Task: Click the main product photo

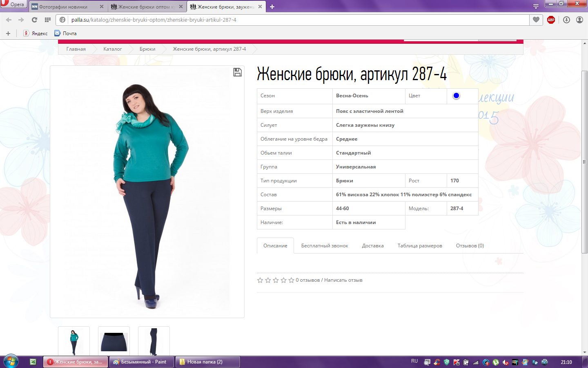Action: [x=147, y=192]
